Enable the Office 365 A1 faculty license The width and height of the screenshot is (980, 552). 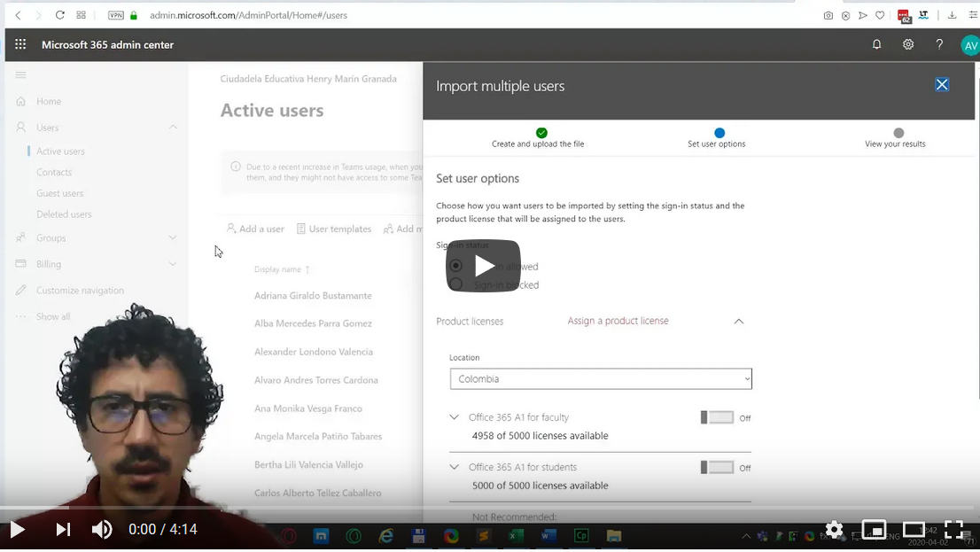point(719,417)
